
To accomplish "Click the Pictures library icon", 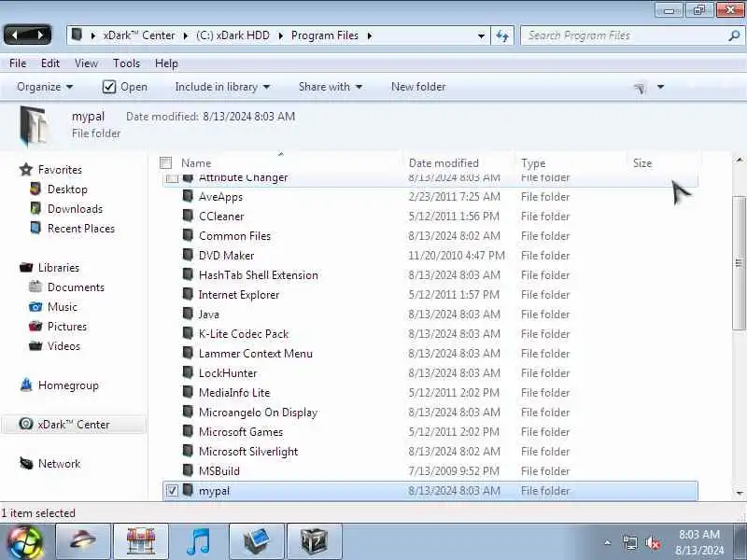I will [x=35, y=326].
